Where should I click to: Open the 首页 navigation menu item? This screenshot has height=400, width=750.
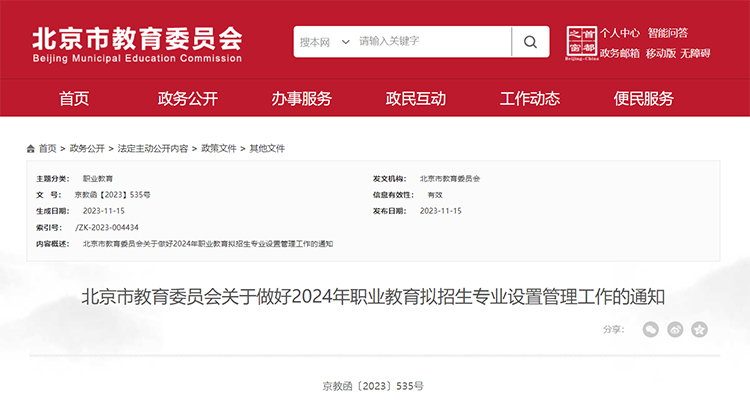click(74, 99)
